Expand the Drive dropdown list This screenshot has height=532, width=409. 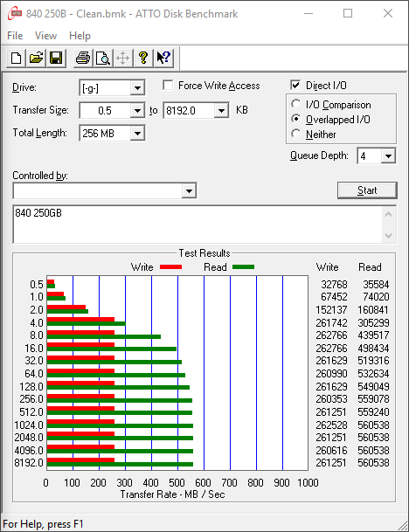click(x=137, y=88)
